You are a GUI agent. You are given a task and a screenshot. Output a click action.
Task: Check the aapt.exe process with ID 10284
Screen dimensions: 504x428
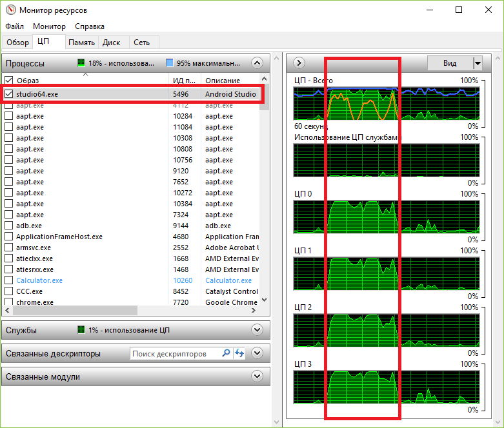[8, 116]
